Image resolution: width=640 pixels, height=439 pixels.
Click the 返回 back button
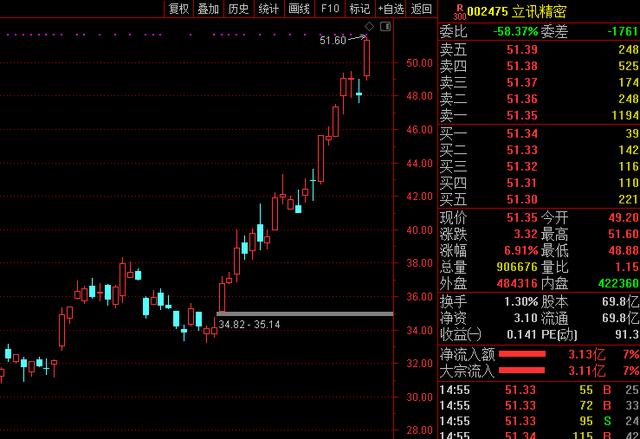point(421,8)
